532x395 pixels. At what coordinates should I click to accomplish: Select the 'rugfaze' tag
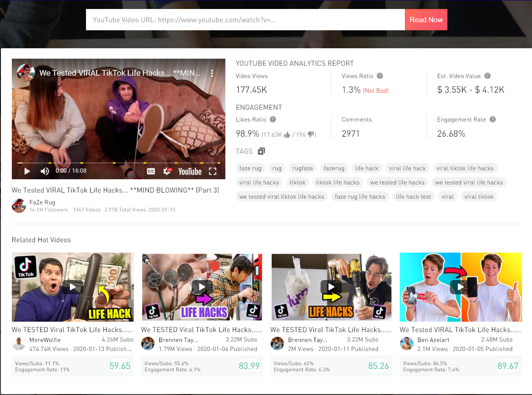pos(303,168)
